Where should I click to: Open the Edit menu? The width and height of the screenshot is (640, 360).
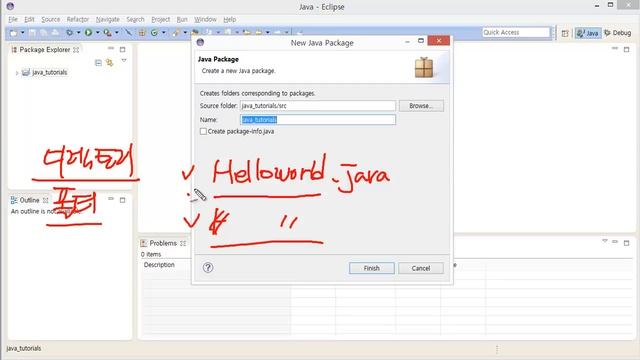coord(29,19)
